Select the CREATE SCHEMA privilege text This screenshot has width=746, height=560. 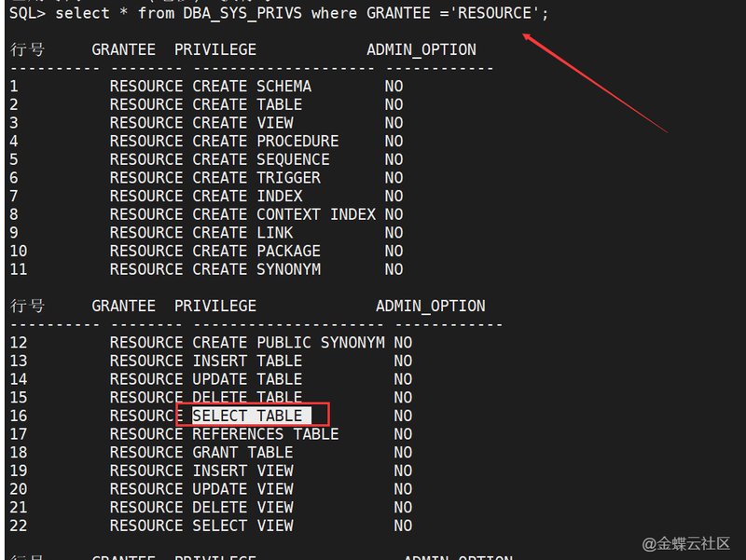(x=252, y=86)
